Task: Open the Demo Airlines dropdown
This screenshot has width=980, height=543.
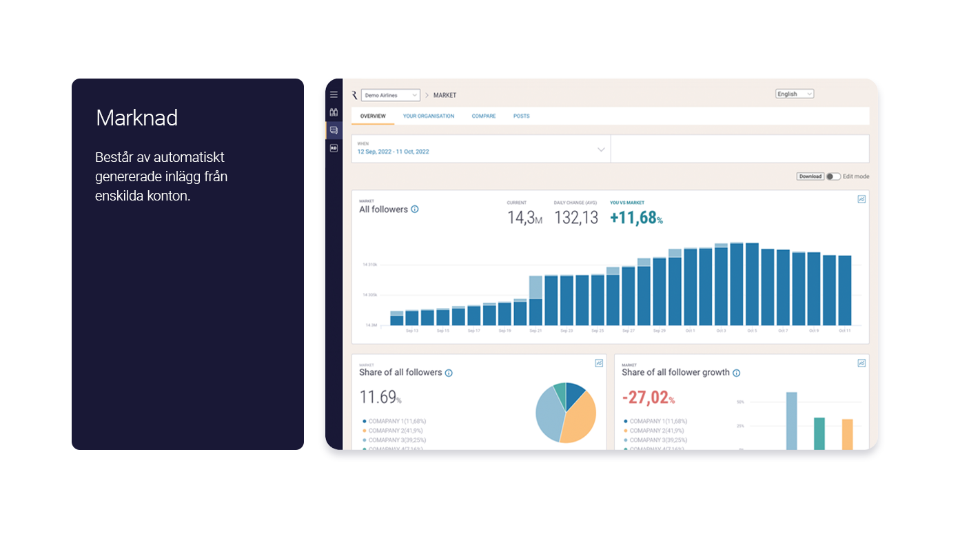Action: pos(390,95)
